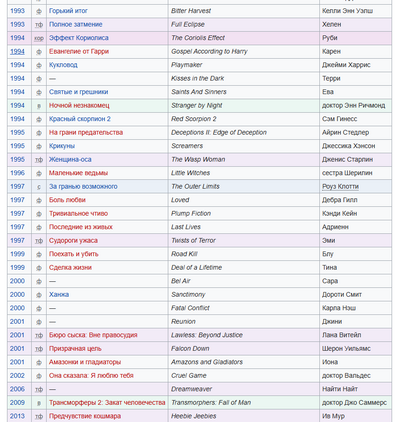Open Тривиальное чтиво link
400x422 pixels.
pos(78,213)
